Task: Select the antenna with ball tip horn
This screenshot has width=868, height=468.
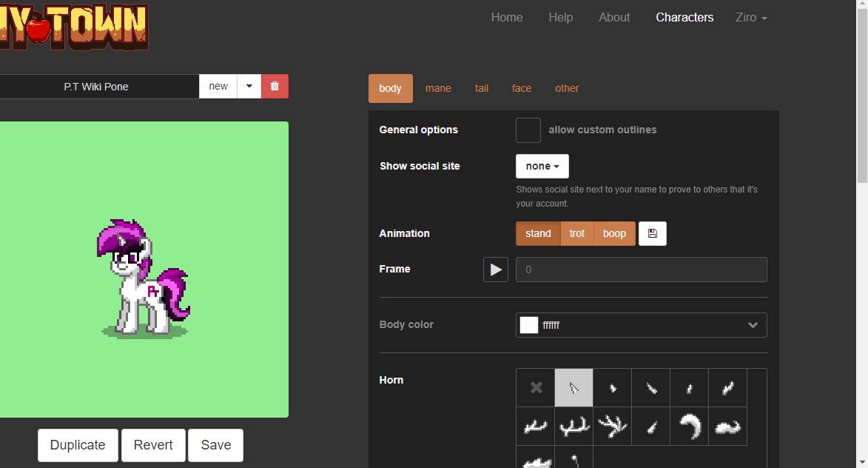Action: pos(574,458)
